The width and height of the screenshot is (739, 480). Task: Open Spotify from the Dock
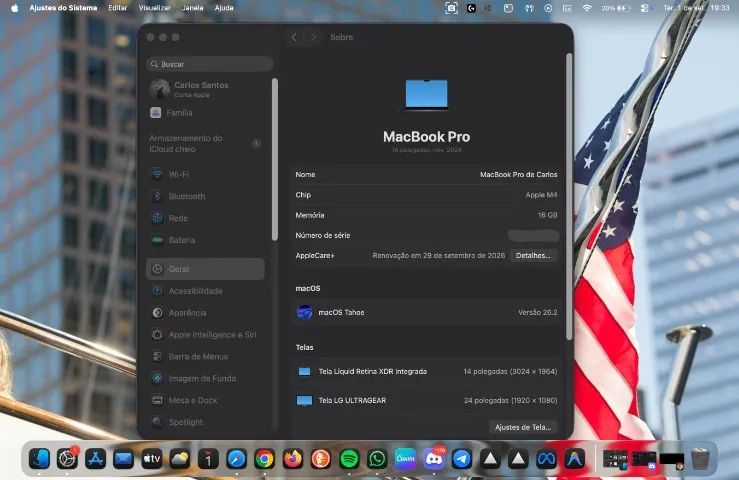[349, 459]
